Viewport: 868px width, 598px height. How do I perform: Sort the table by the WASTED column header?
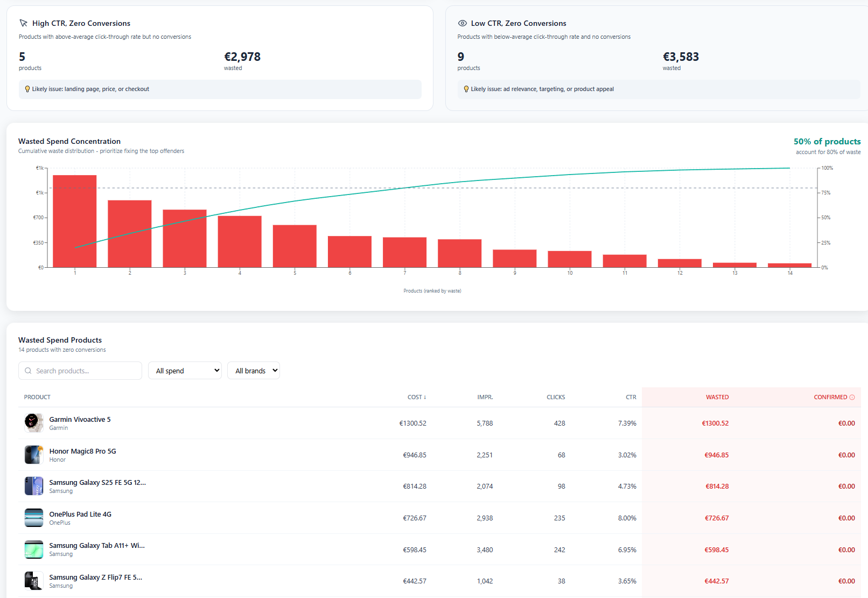(x=717, y=397)
